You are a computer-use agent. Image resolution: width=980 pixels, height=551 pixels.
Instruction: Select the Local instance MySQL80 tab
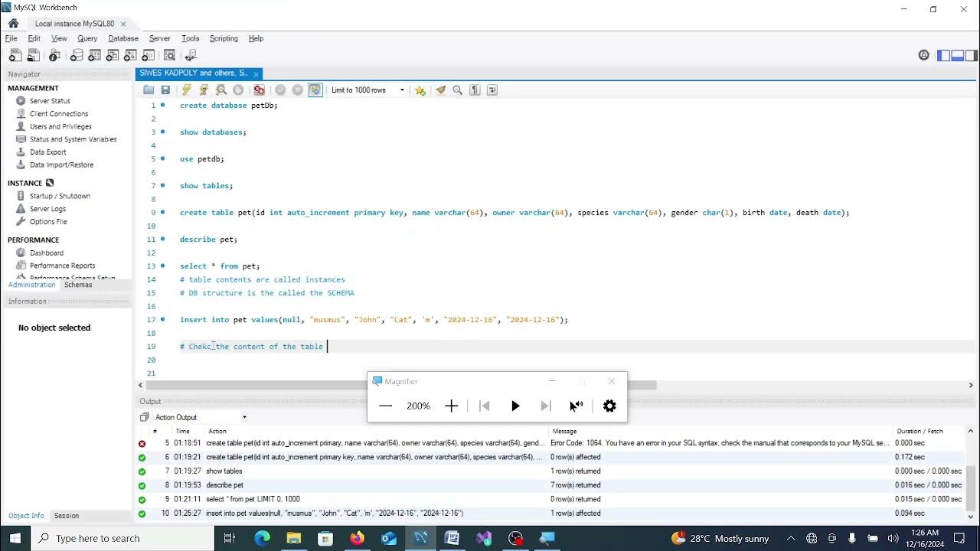[x=74, y=24]
